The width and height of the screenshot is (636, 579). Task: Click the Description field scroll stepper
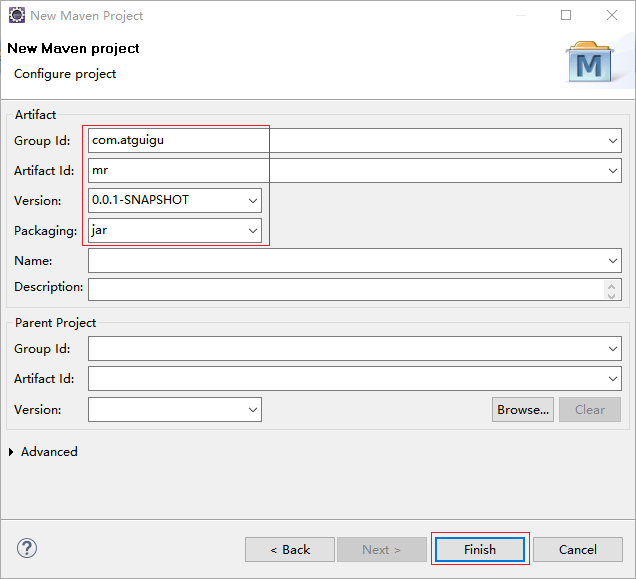(612, 291)
